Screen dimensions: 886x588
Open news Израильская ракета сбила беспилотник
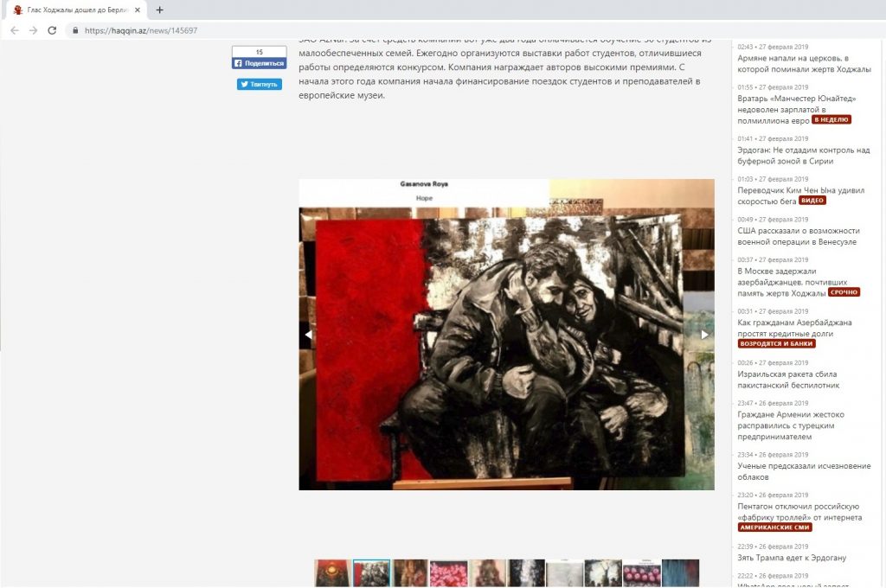(787, 380)
